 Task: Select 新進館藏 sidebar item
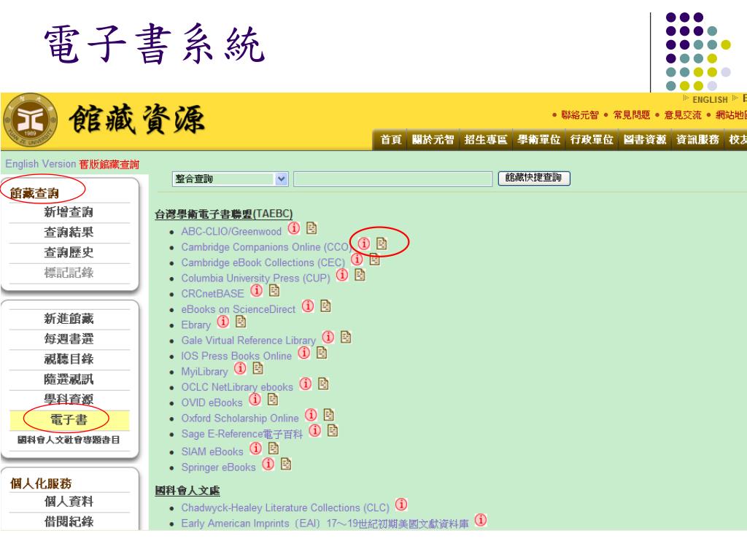pyautogui.click(x=69, y=319)
